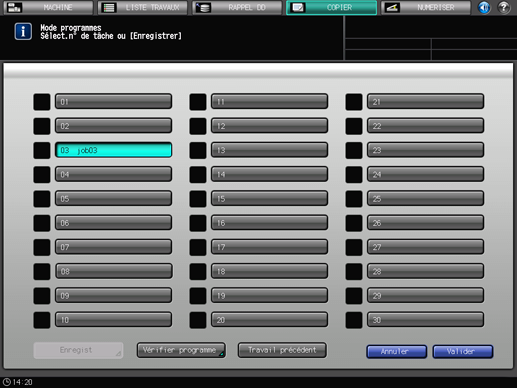Toggle the lock box beside slot 03
Image resolution: width=517 pixels, height=388 pixels.
point(42,150)
